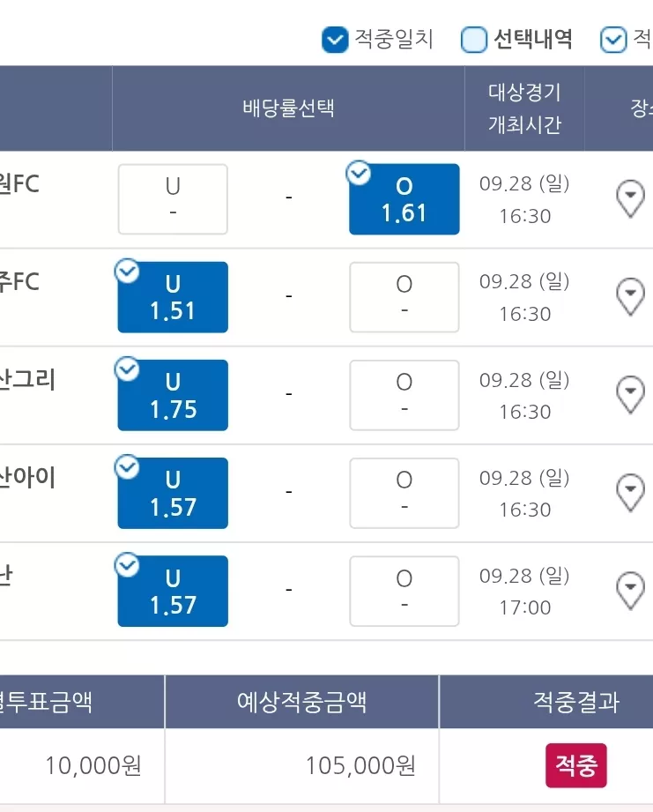This screenshot has width=653, height=812.
Task: Click the empty O option in 17:00 row
Action: click(x=404, y=592)
